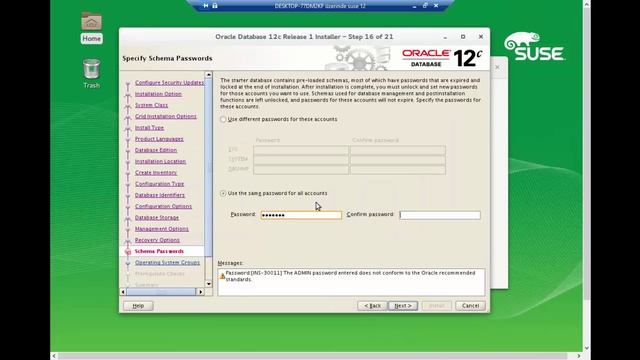The height and width of the screenshot is (360, 640).
Task: Open the Home folder desktop icon
Action: [x=91, y=28]
